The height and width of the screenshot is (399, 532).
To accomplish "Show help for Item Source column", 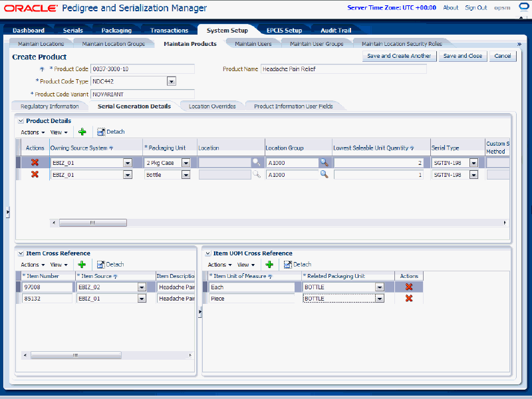I will (115, 277).
